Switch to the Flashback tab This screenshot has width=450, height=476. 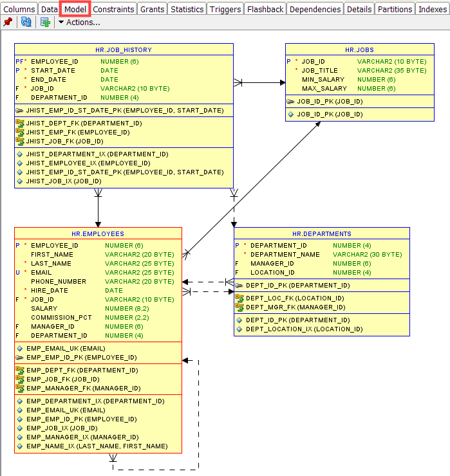(265, 10)
